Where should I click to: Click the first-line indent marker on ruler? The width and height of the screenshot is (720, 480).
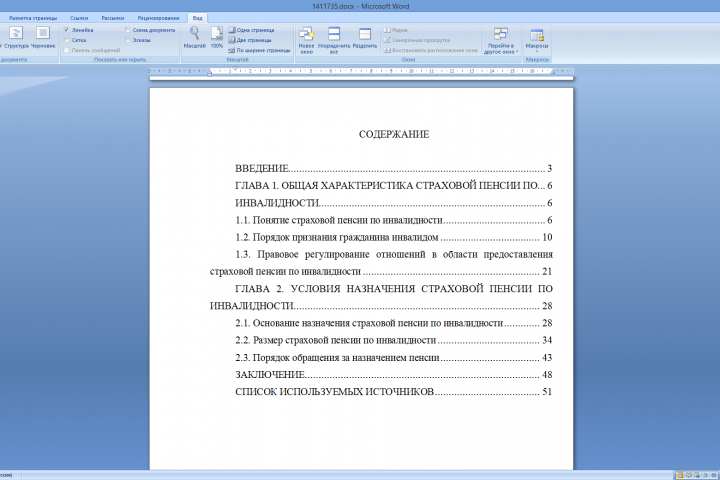(x=235, y=69)
